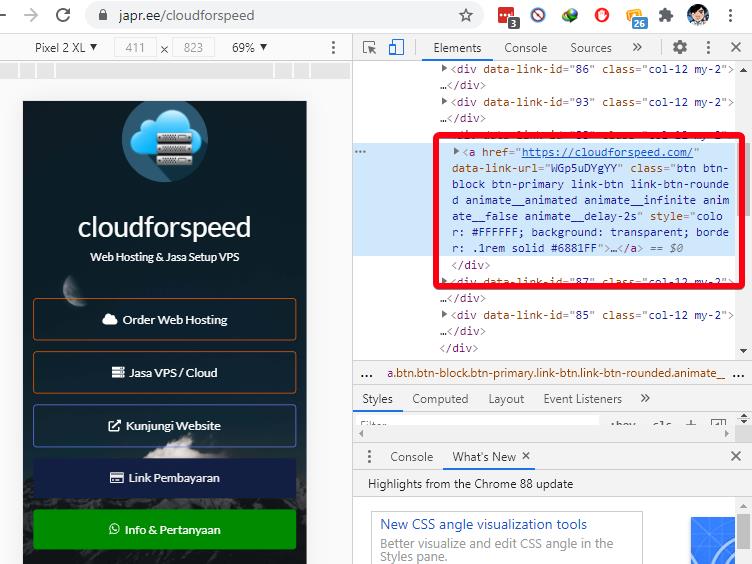Open yellow extension with badge 26
This screenshot has width=752, height=564.
point(636,17)
